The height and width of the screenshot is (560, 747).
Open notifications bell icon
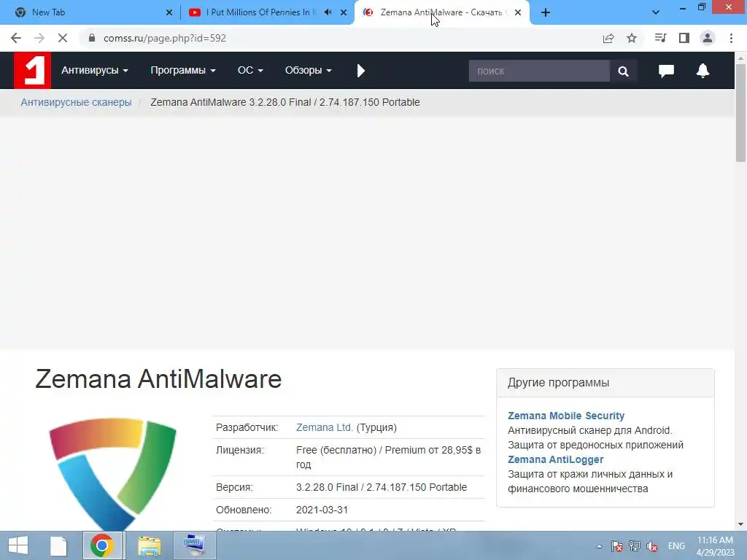point(703,71)
